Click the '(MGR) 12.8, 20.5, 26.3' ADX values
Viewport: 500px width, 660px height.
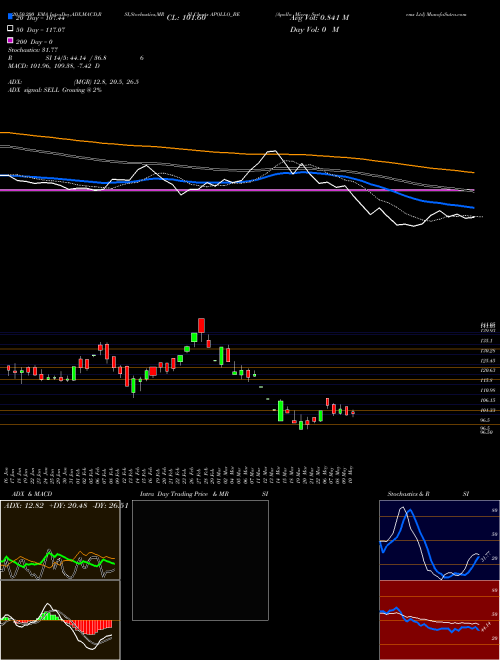[x=106, y=82]
